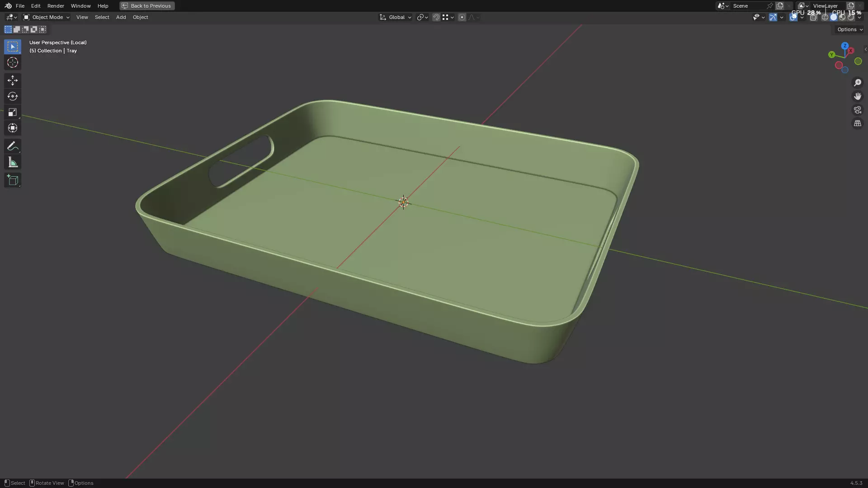Select the Move tool
The width and height of the screenshot is (868, 488).
pos(12,80)
